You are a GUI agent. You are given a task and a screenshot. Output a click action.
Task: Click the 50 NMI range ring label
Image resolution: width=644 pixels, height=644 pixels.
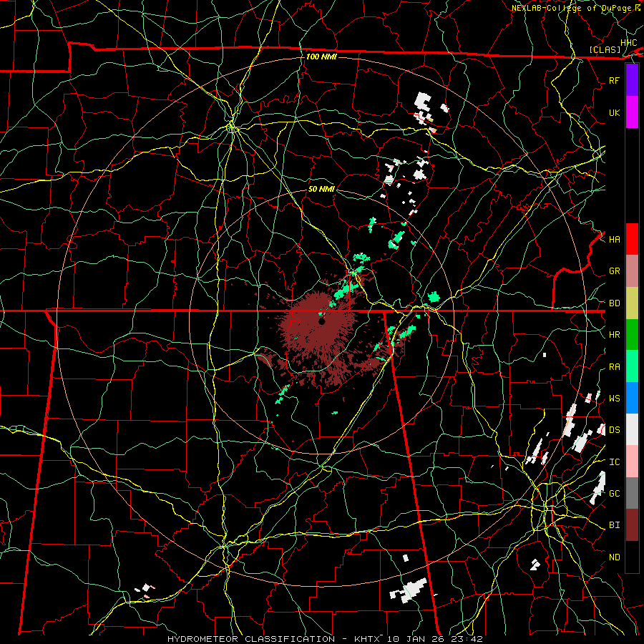coord(321,189)
